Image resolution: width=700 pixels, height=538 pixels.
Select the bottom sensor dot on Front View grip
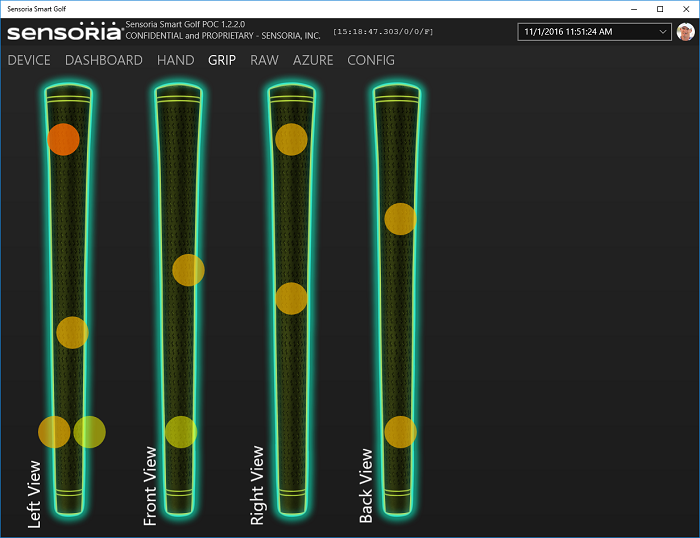181,432
